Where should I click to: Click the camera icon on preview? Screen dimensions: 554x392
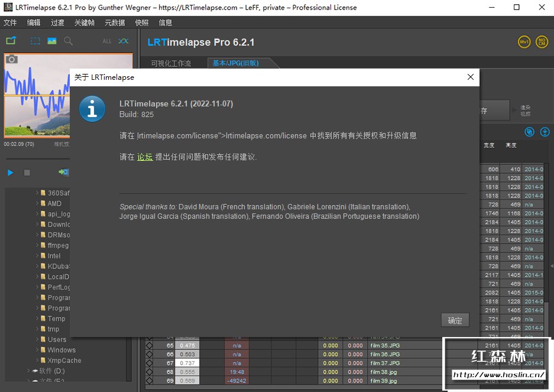click(x=12, y=59)
